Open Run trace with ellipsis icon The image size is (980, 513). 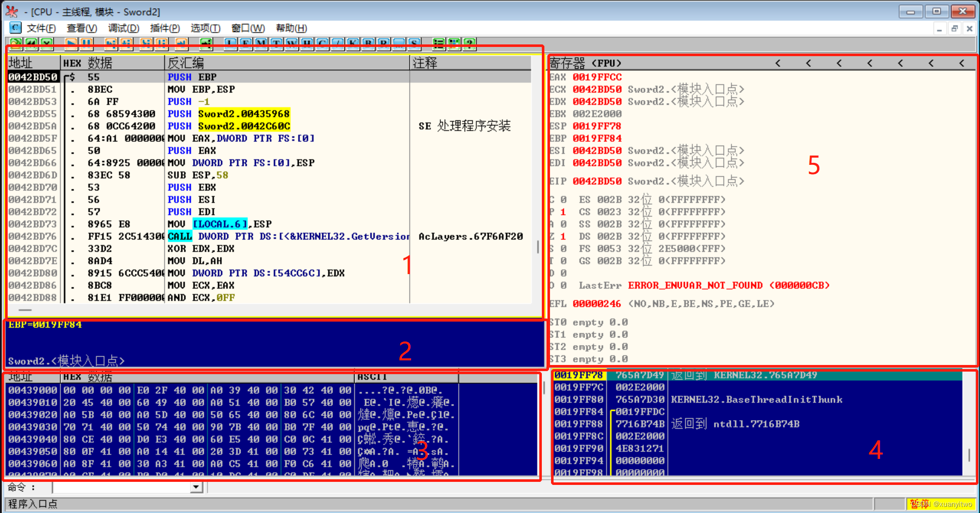point(399,44)
